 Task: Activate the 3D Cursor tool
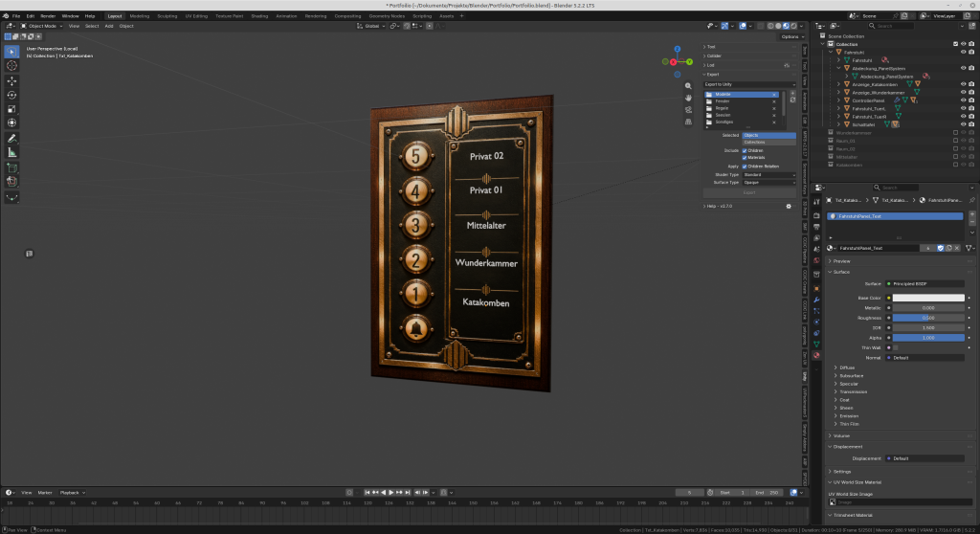[x=11, y=66]
